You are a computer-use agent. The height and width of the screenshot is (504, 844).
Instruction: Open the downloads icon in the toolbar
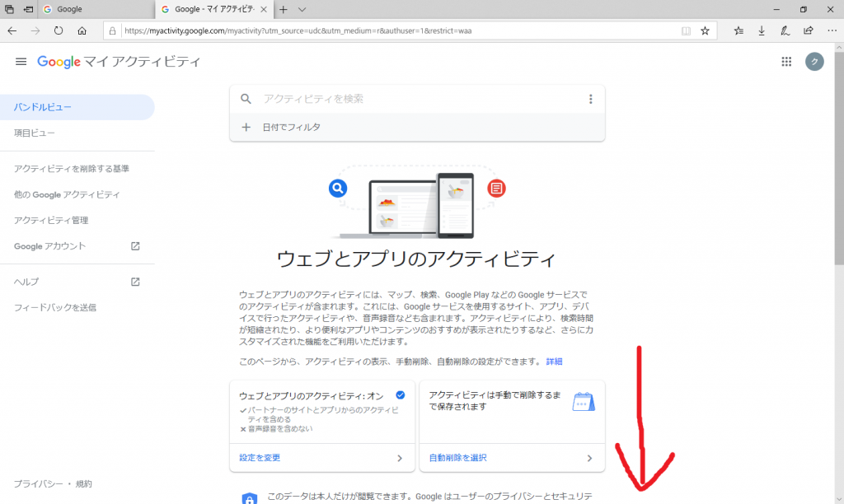coord(762,31)
